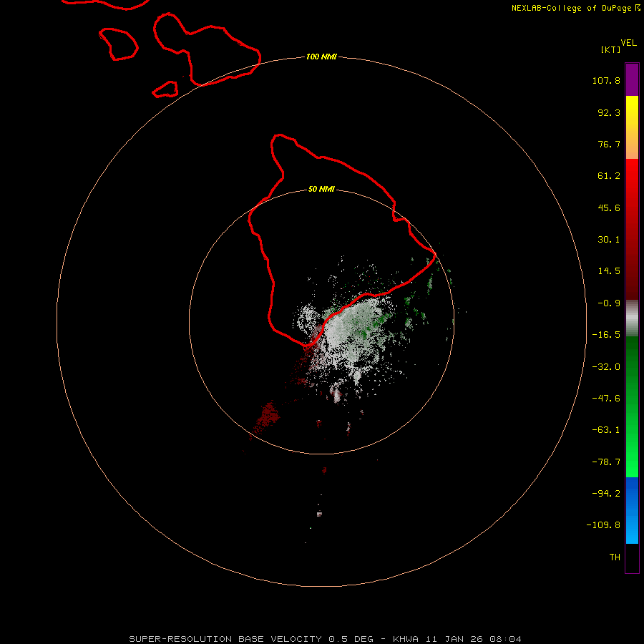The width and height of the screenshot is (644, 644).
Task: Pick the green segment of velocity color bar
Action: pyautogui.click(x=632, y=406)
